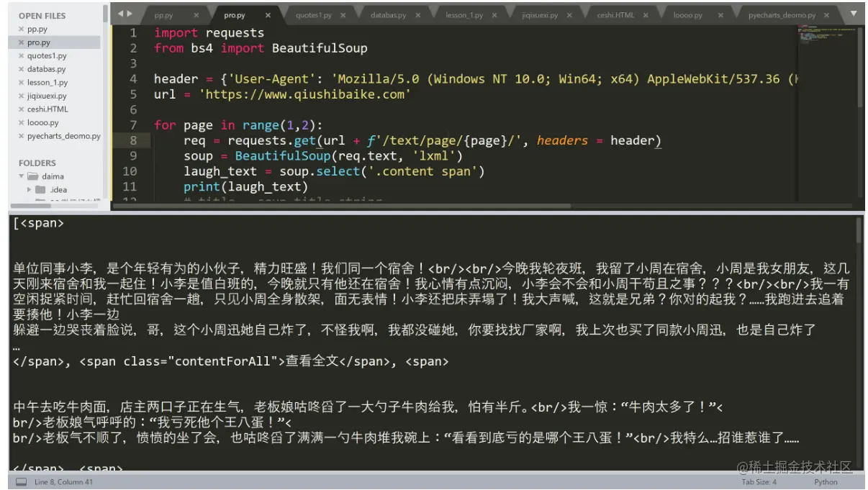Viewport: 868px width, 490px height.
Task: Open quotes1.py from the sidebar list
Action: 47,56
